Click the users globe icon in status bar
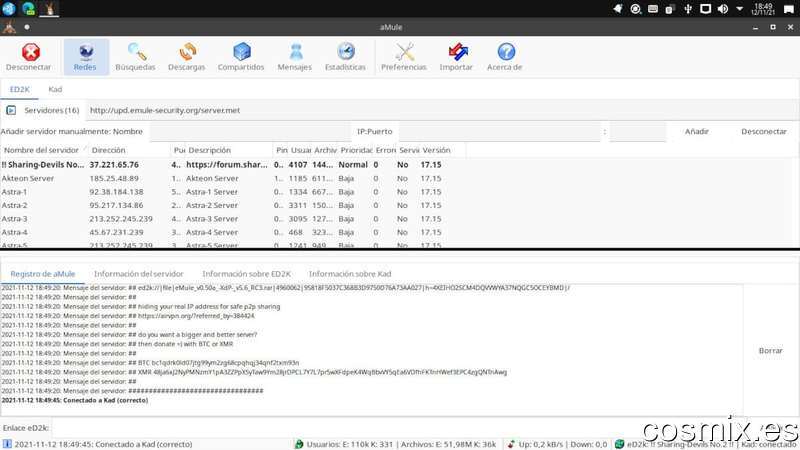This screenshot has width=800, height=450. [x=299, y=444]
